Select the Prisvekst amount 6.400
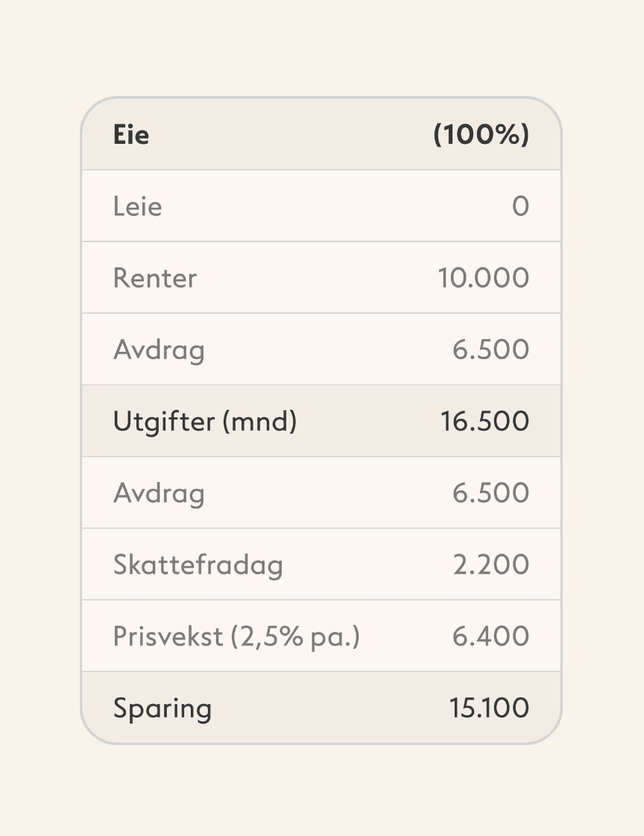The height and width of the screenshot is (836, 644). pos(490,636)
